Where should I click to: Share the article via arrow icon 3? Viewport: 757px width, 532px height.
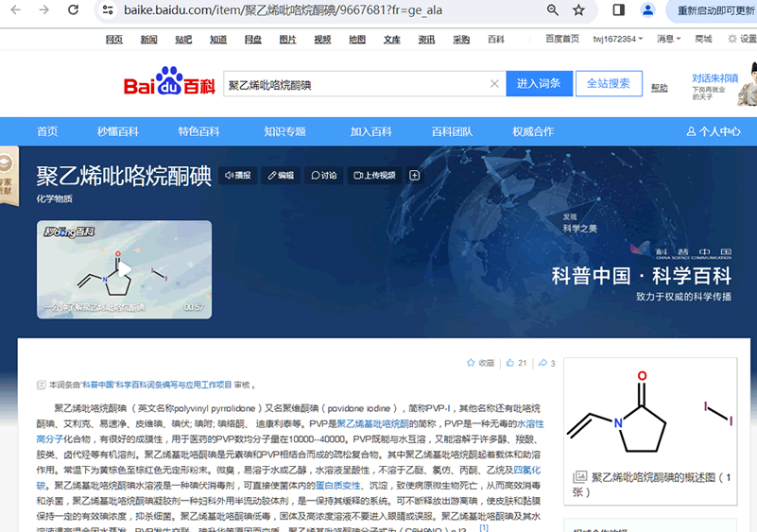[x=547, y=363]
